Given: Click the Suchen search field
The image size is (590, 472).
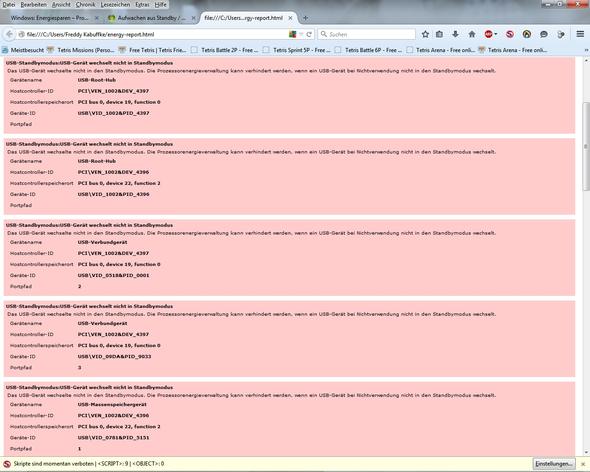Looking at the screenshot, I should tap(366, 34).
